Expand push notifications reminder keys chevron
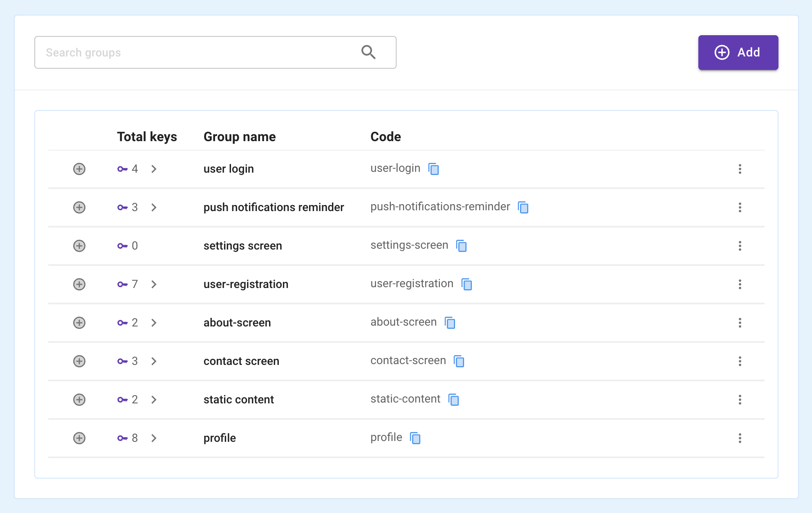Image resolution: width=812 pixels, height=513 pixels. 154,207
